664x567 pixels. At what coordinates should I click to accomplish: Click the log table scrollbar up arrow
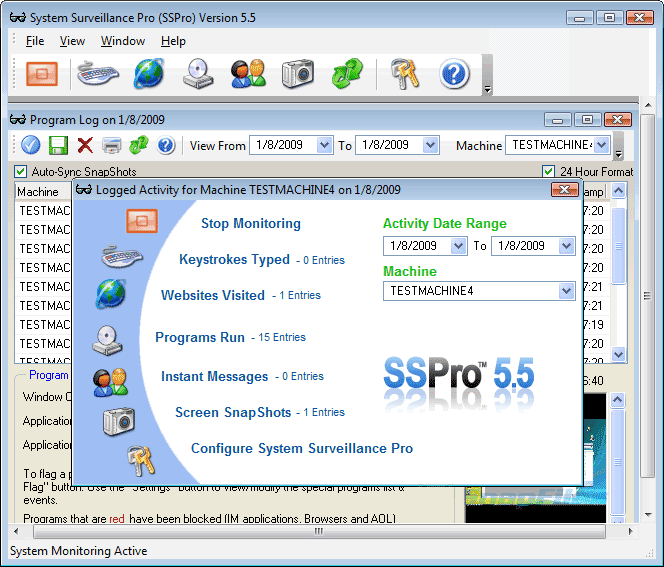(618, 191)
